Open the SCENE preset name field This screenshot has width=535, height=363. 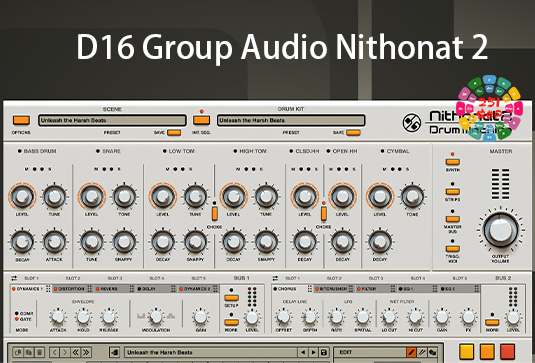coord(112,120)
